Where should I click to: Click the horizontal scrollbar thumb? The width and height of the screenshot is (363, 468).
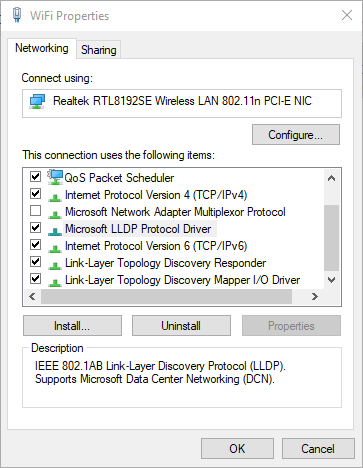[167, 296]
